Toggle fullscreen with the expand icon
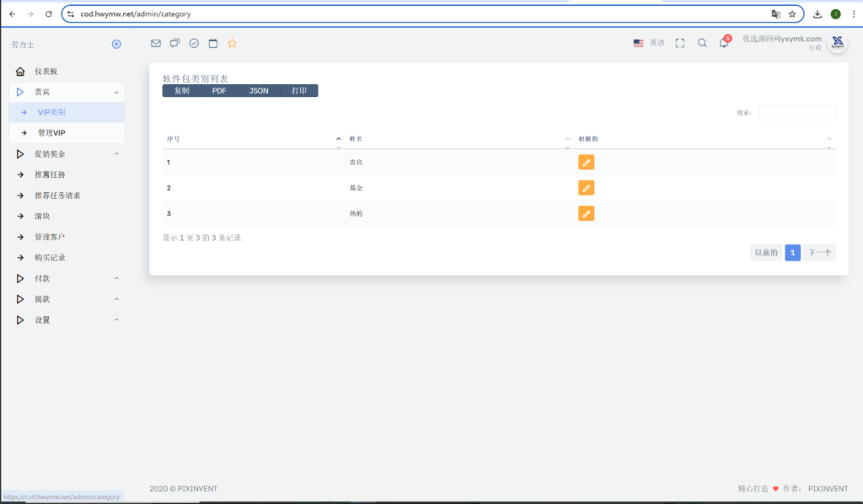Viewport: 863px width, 504px height. click(x=680, y=43)
